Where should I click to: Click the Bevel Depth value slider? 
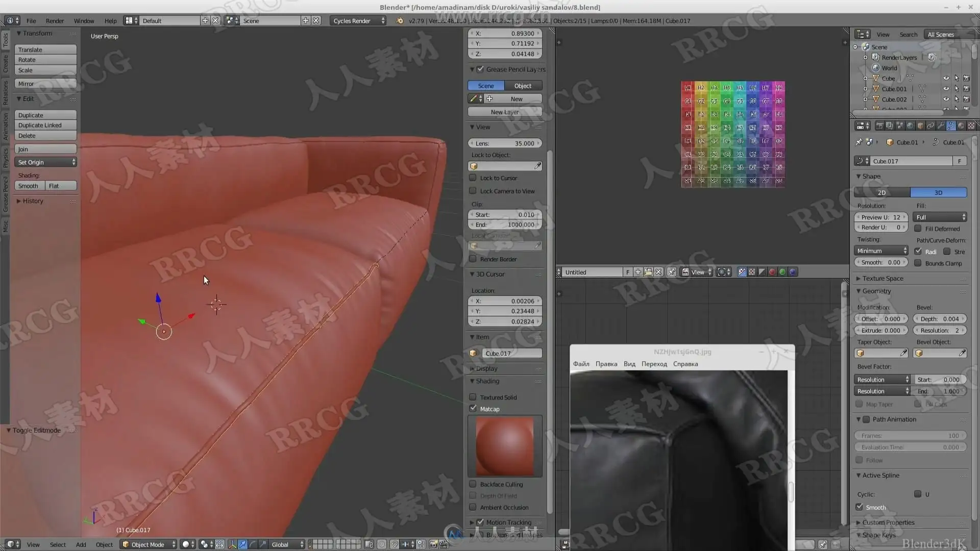click(939, 319)
